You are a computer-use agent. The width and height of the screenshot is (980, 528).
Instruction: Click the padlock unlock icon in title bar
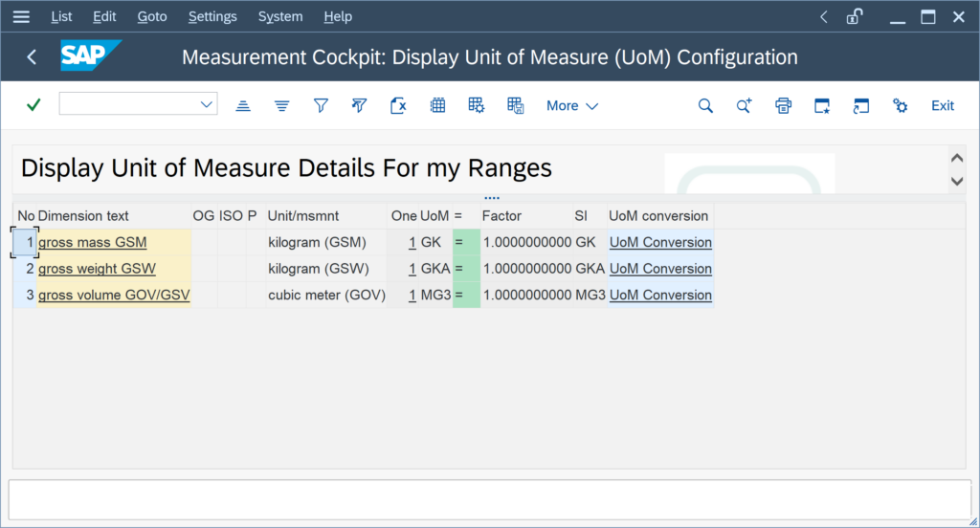(x=855, y=17)
